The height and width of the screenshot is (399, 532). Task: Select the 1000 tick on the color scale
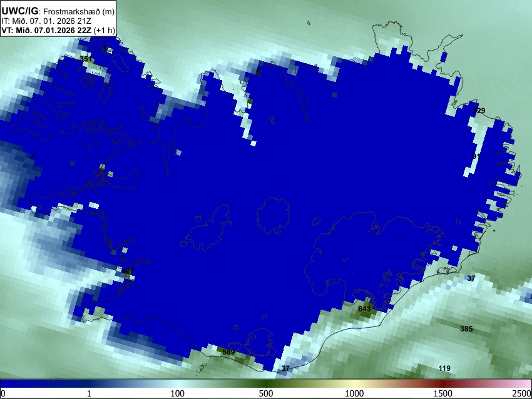[354, 393]
